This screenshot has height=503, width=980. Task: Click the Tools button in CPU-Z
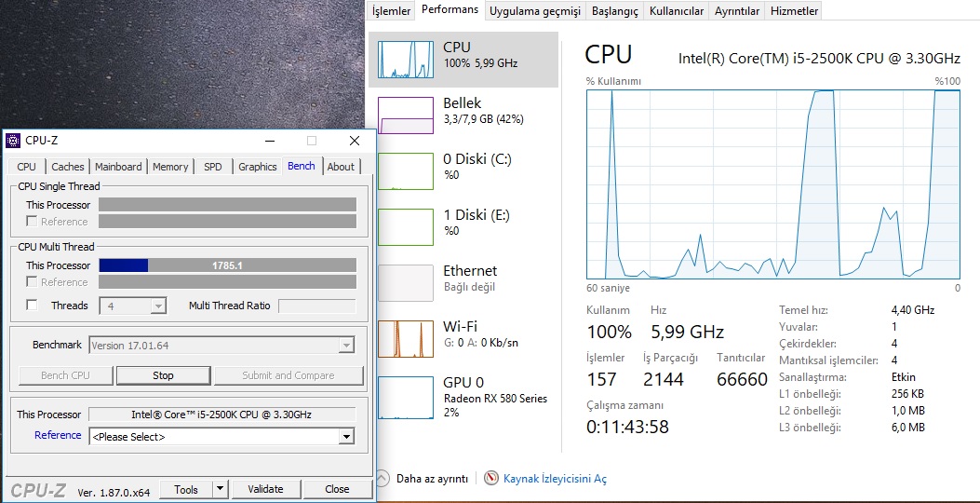tap(186, 489)
